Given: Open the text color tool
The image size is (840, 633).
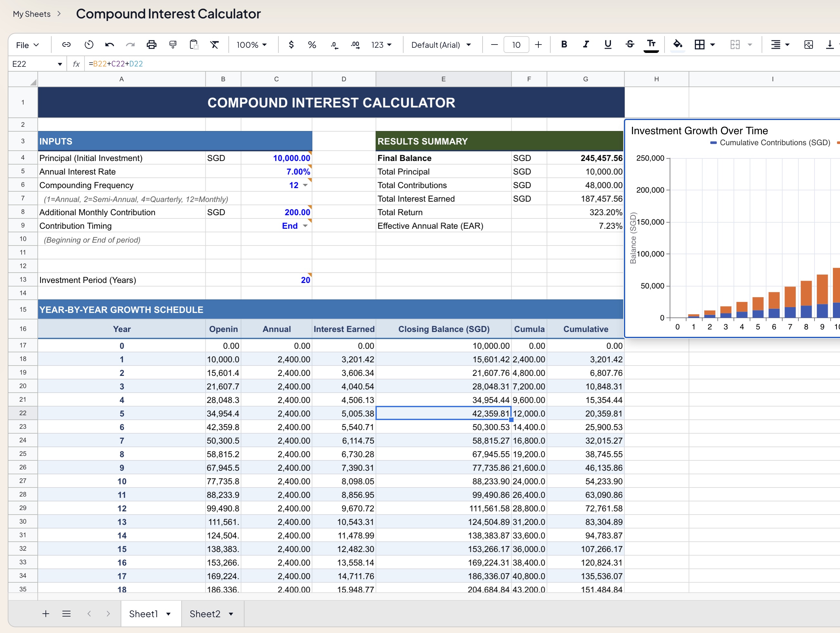Looking at the screenshot, I should tap(651, 45).
